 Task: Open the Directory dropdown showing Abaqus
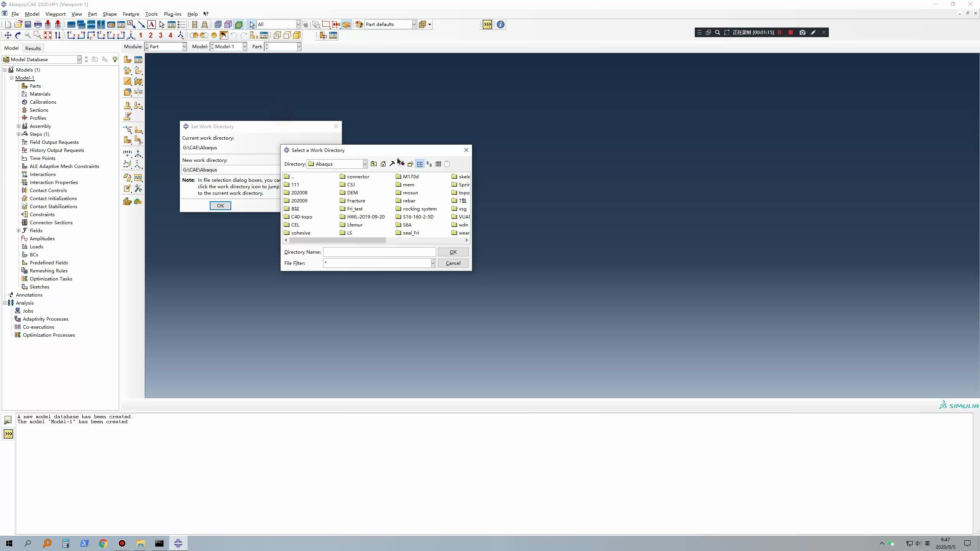click(364, 164)
